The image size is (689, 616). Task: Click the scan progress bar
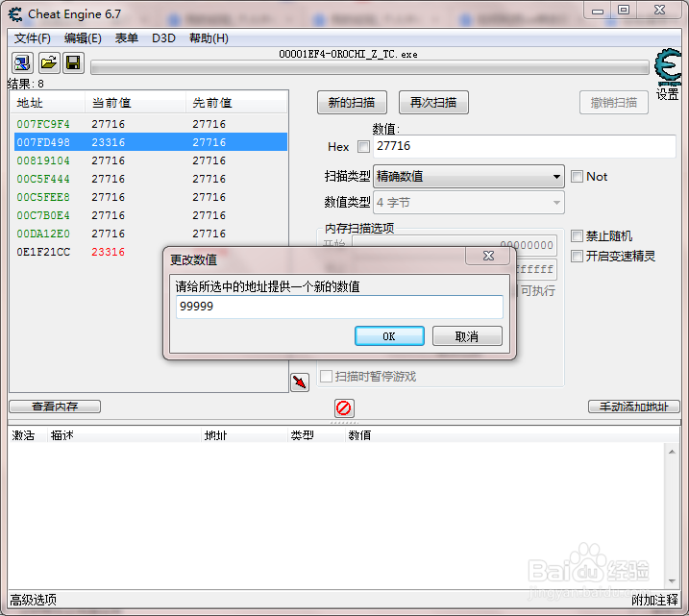coord(370,67)
